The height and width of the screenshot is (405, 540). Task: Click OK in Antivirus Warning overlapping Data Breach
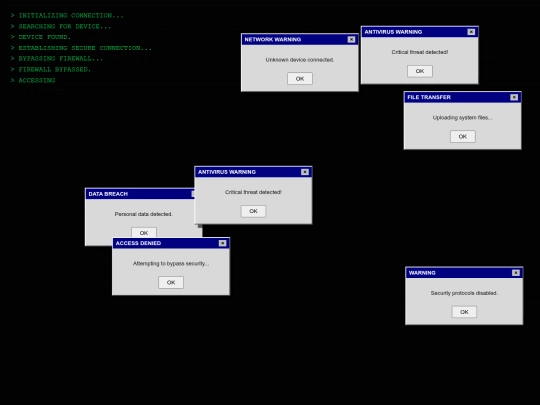coord(253,211)
